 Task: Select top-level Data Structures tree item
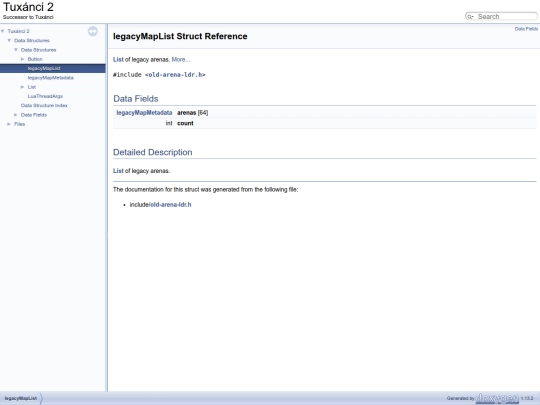[32, 41]
